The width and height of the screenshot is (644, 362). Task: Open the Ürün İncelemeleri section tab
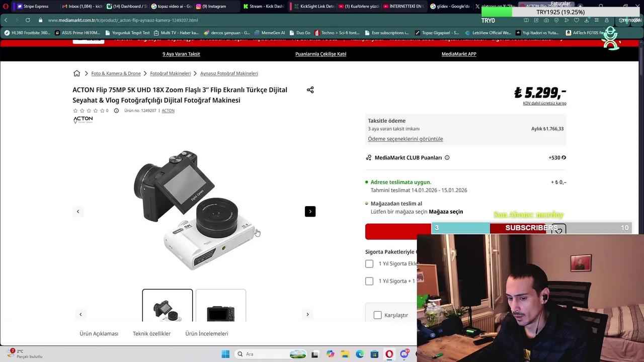[x=207, y=334]
